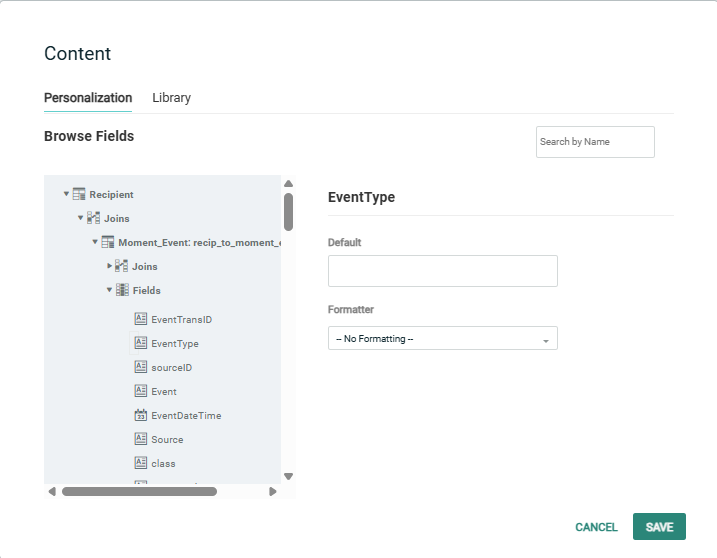Expand the nested Joins node under Moment_Event

pyautogui.click(x=110, y=267)
